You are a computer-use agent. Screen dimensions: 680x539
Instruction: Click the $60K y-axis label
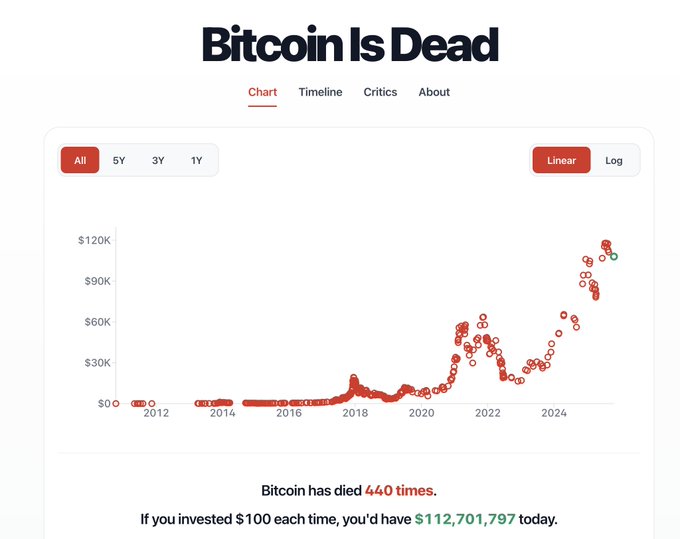click(x=95, y=322)
